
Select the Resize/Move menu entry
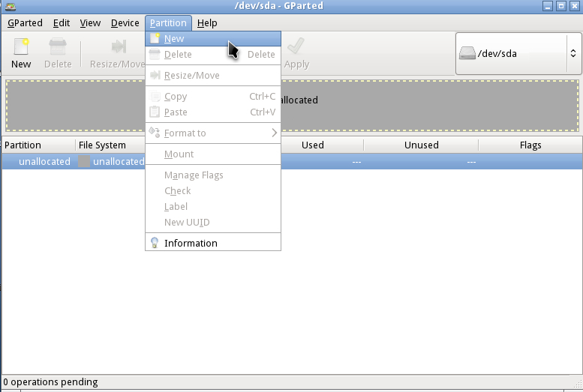pyautogui.click(x=213, y=76)
